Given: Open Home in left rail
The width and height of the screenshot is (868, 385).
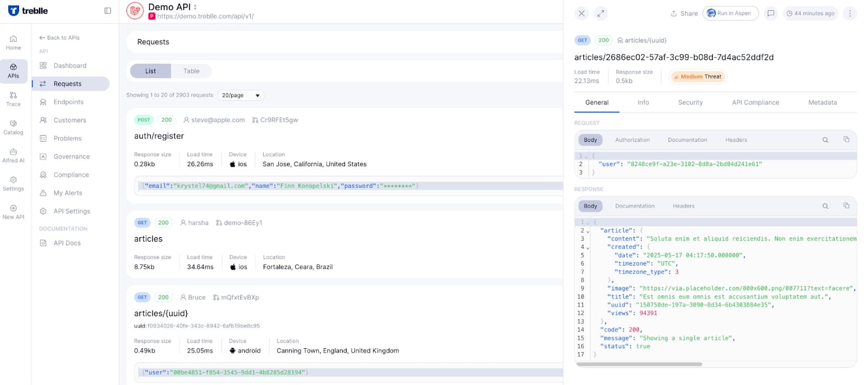Looking at the screenshot, I should (x=14, y=43).
